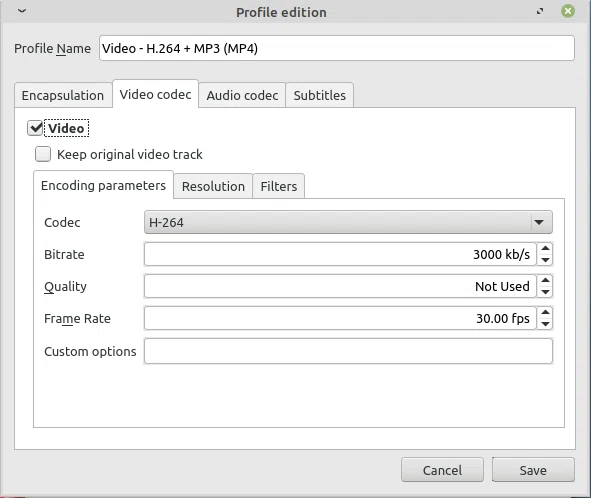Increase Quality with the up arrow
Screen dimensions: 591x498
click(x=545, y=280)
